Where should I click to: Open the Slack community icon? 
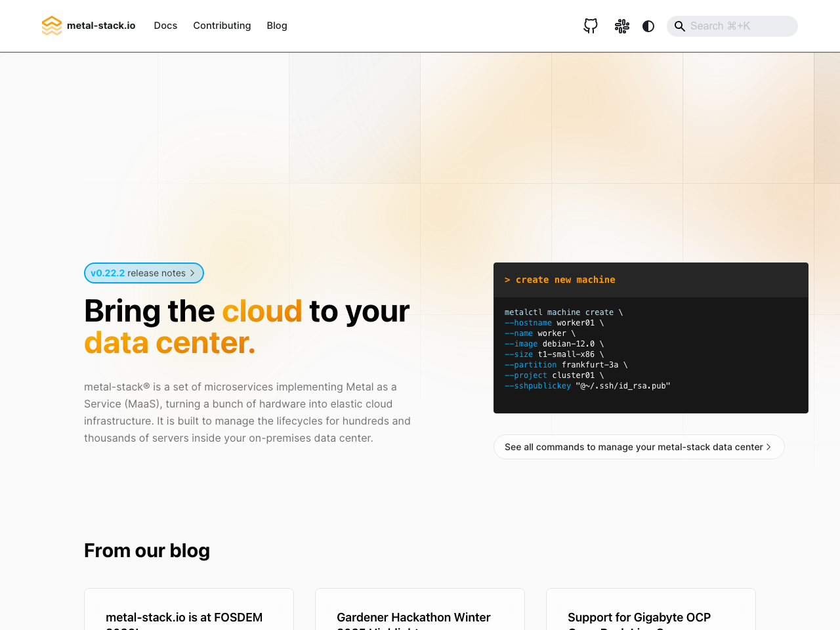coord(622,26)
